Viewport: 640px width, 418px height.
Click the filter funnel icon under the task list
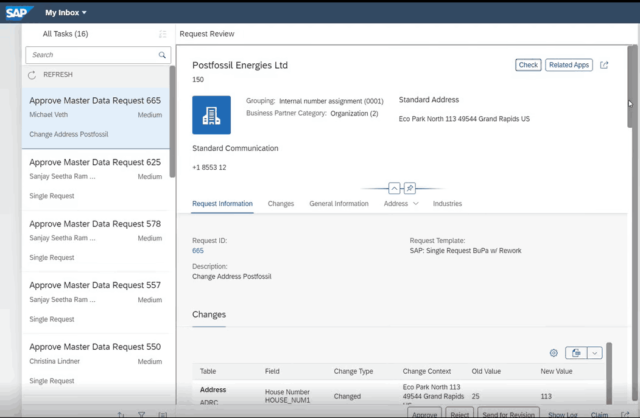click(x=141, y=414)
